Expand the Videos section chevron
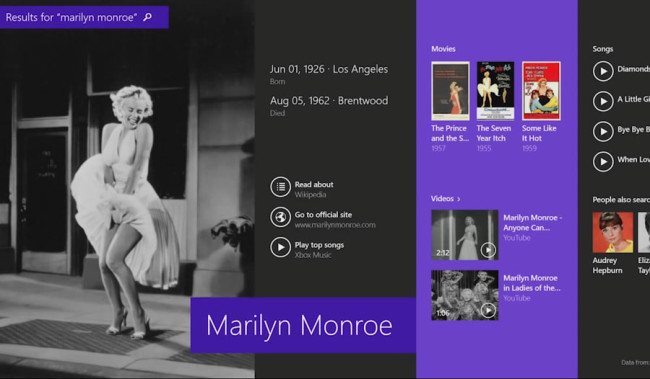Viewport: 650px width, 379px height. pyautogui.click(x=458, y=199)
